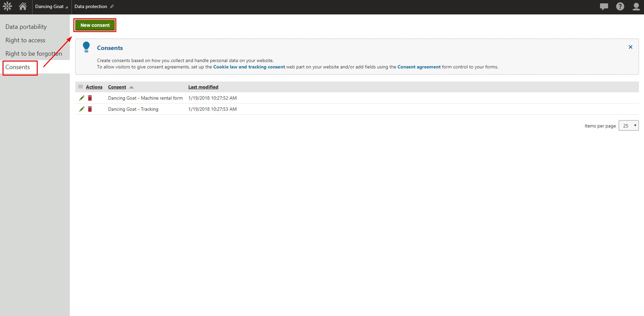Delete Dancing Goat - Machine rental form consent
This screenshot has height=316, width=644.
tap(90, 98)
